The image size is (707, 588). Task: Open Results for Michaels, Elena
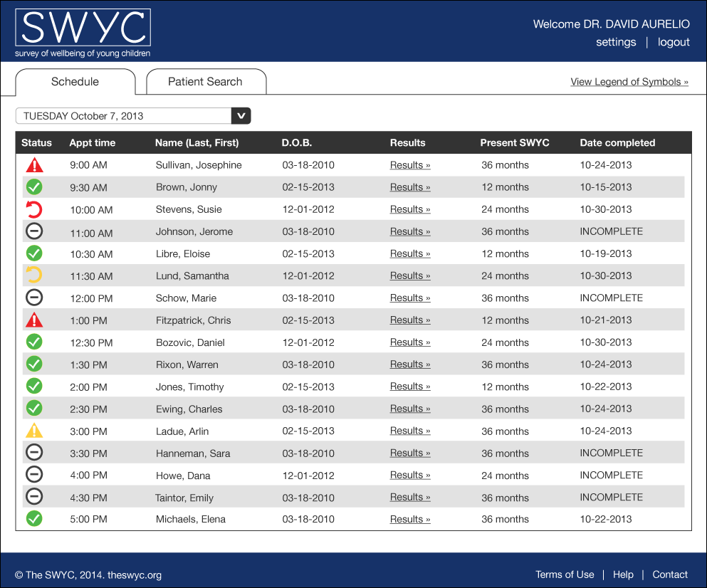click(410, 520)
